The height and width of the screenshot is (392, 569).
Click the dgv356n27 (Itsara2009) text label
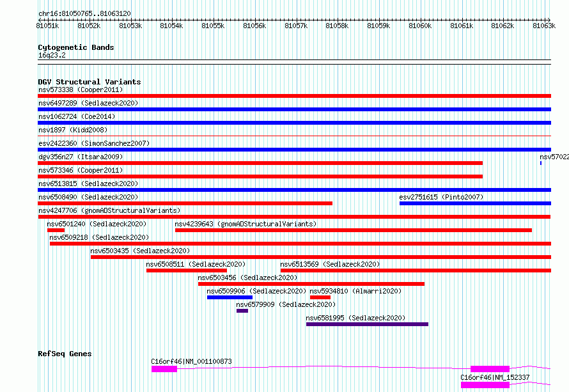(x=81, y=157)
